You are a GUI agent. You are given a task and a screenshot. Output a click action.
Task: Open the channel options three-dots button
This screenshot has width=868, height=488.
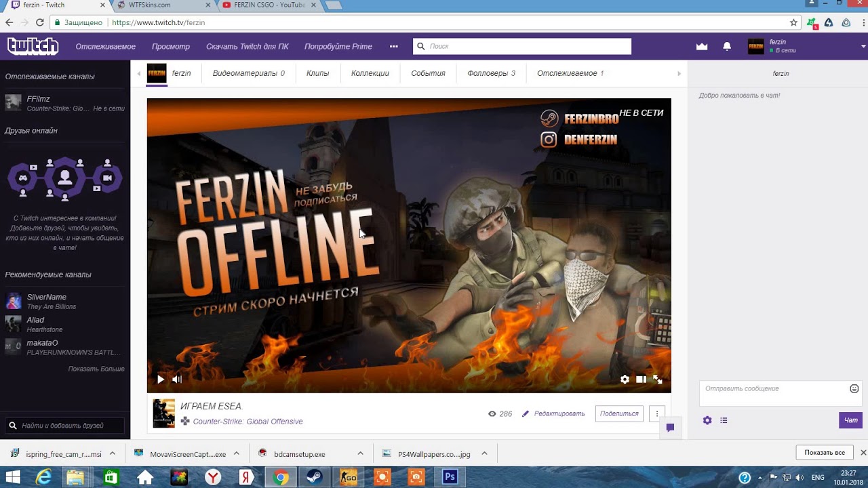656,413
